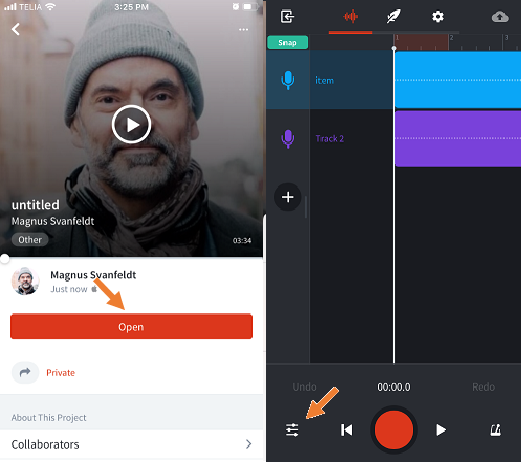Click the red Open button
Screen dimensions: 521x462
tap(131, 327)
